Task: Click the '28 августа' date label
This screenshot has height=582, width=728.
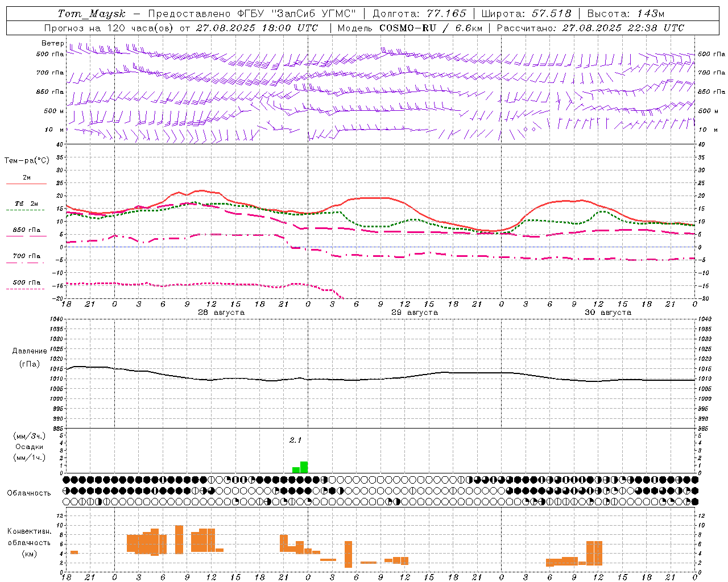Action: (x=221, y=313)
